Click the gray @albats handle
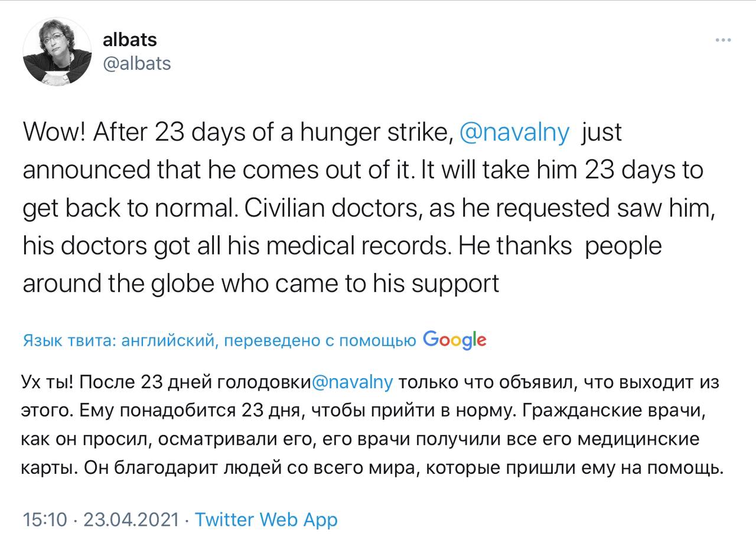The width and height of the screenshot is (756, 543). (137, 64)
